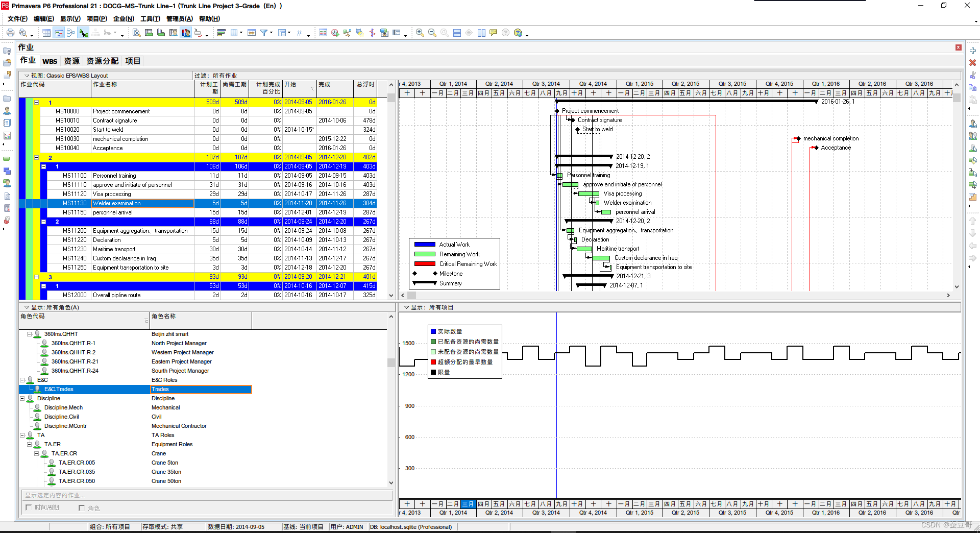Open the Expenses calculator icon in left sidebar

click(x=7, y=208)
